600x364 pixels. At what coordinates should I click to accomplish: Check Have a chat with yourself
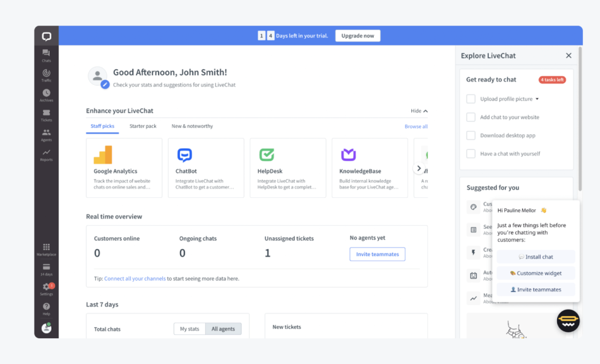pyautogui.click(x=471, y=154)
